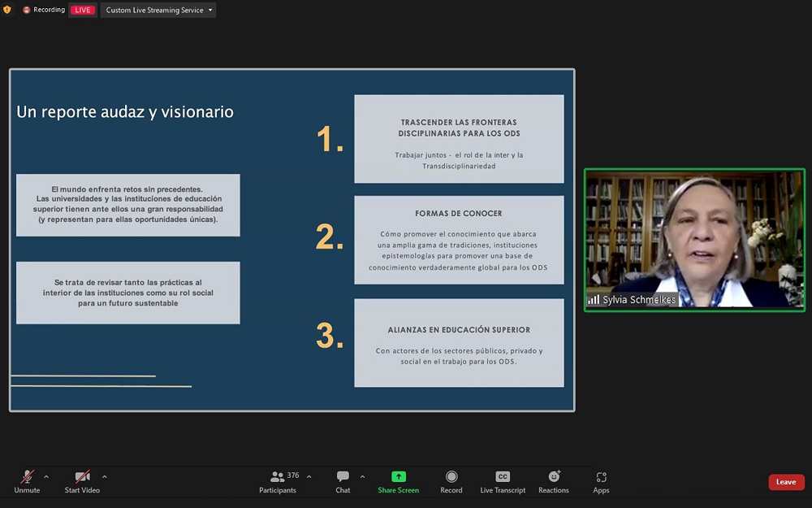Enable Live Transcript captions

pyautogui.click(x=503, y=477)
